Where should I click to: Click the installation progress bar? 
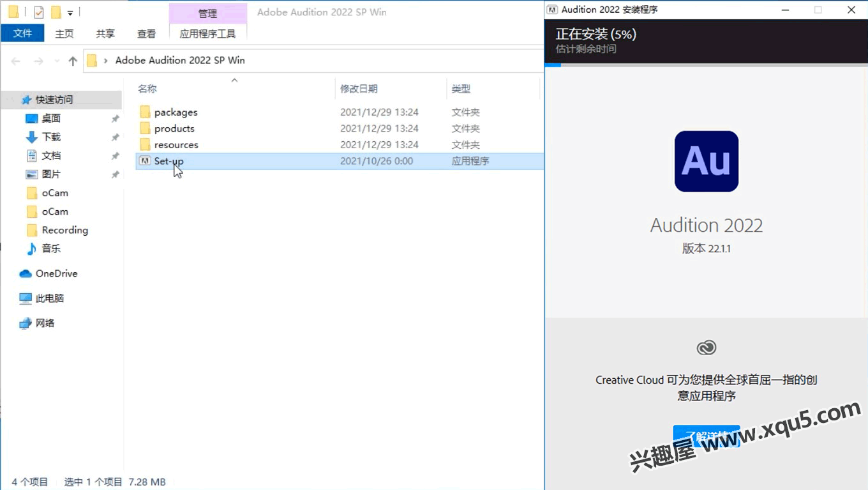tap(706, 65)
